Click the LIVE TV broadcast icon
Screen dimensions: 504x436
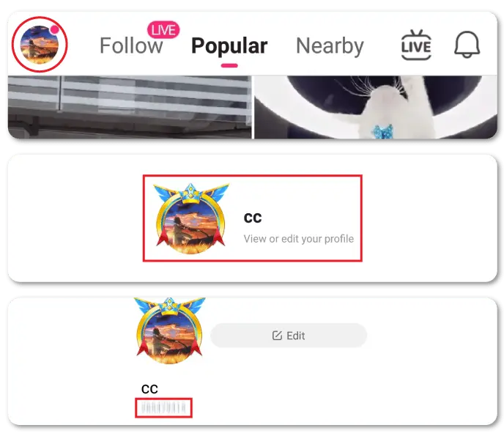(x=416, y=45)
